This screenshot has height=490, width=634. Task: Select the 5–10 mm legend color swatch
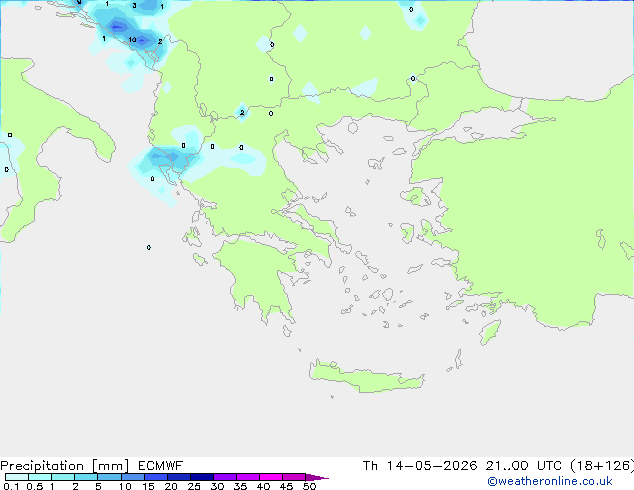coord(109,477)
